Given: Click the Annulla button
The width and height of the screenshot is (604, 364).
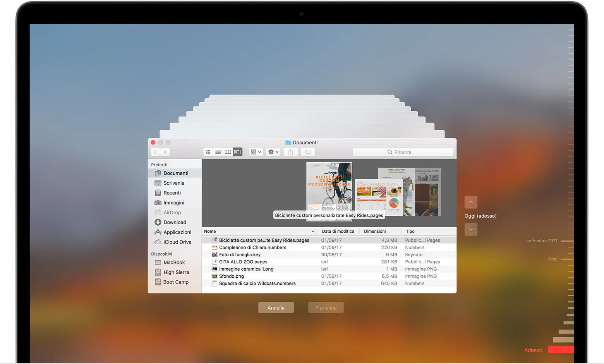Looking at the screenshot, I should [276, 307].
